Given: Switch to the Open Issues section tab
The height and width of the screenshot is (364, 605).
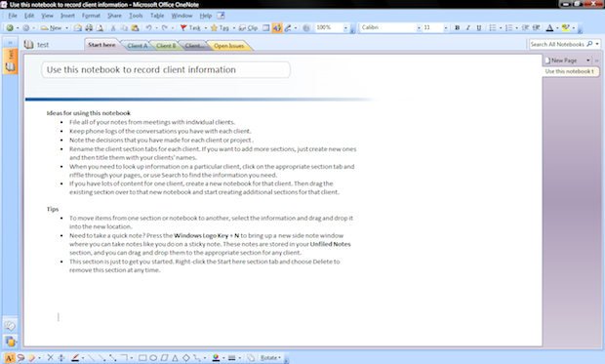Looking at the screenshot, I should coord(228,46).
